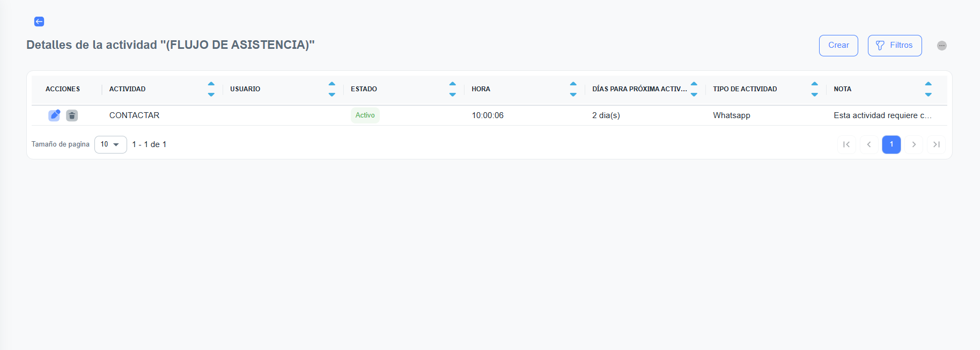The width and height of the screenshot is (980, 350).
Task: Sort by the ESTADO column arrows
Action: [x=452, y=89]
